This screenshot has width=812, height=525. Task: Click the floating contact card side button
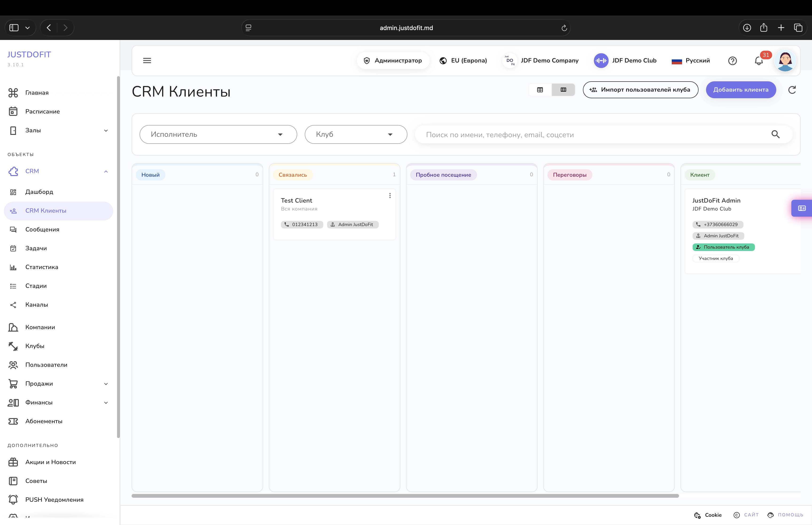click(x=802, y=208)
